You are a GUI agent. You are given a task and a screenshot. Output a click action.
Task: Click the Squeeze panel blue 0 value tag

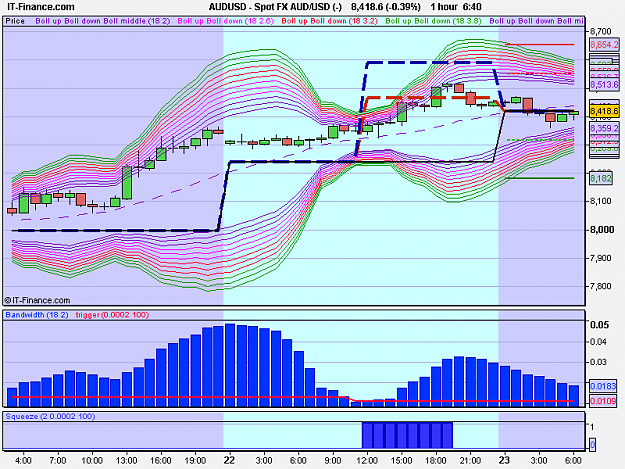(x=592, y=444)
